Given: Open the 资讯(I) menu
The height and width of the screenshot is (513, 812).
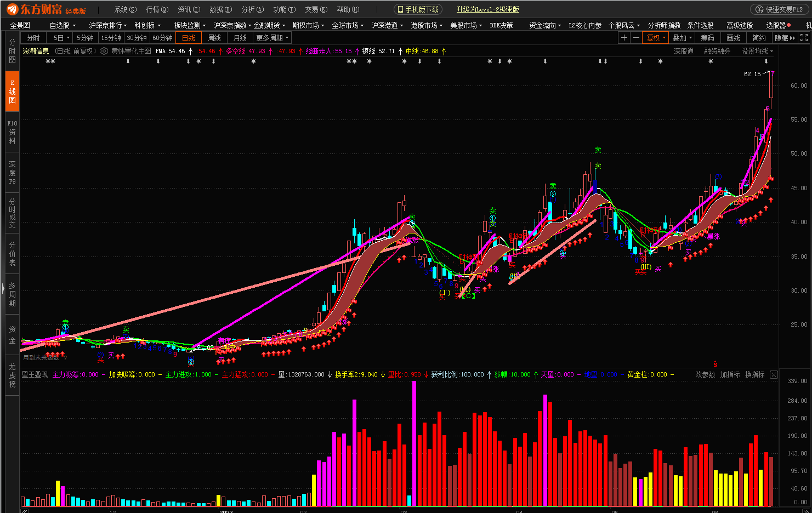Looking at the screenshot, I should point(189,9).
